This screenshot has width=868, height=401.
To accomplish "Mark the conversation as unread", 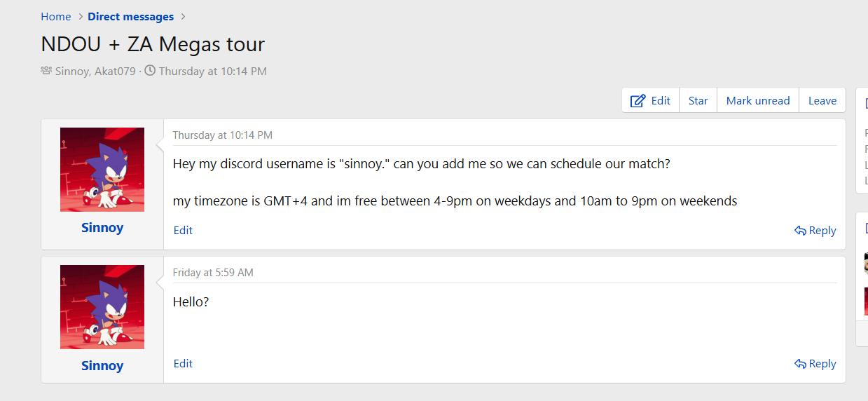I will pyautogui.click(x=758, y=100).
